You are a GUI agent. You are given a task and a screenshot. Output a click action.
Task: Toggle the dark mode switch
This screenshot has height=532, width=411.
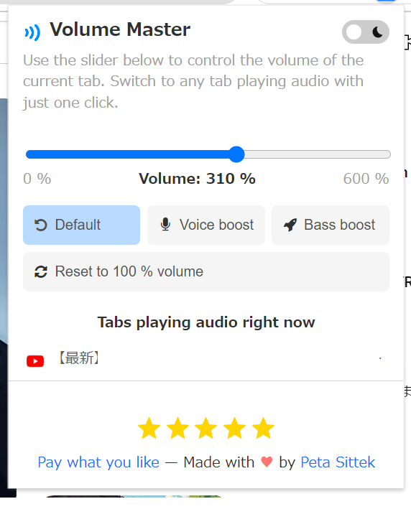coord(366,32)
